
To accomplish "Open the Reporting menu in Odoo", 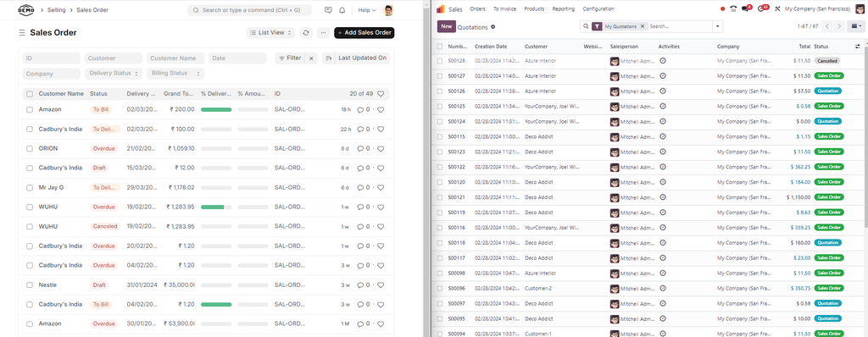I will (x=563, y=8).
